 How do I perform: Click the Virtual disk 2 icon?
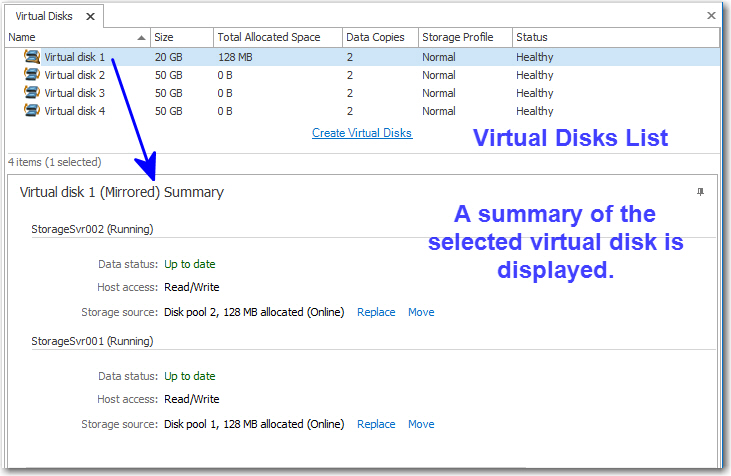(x=32, y=75)
